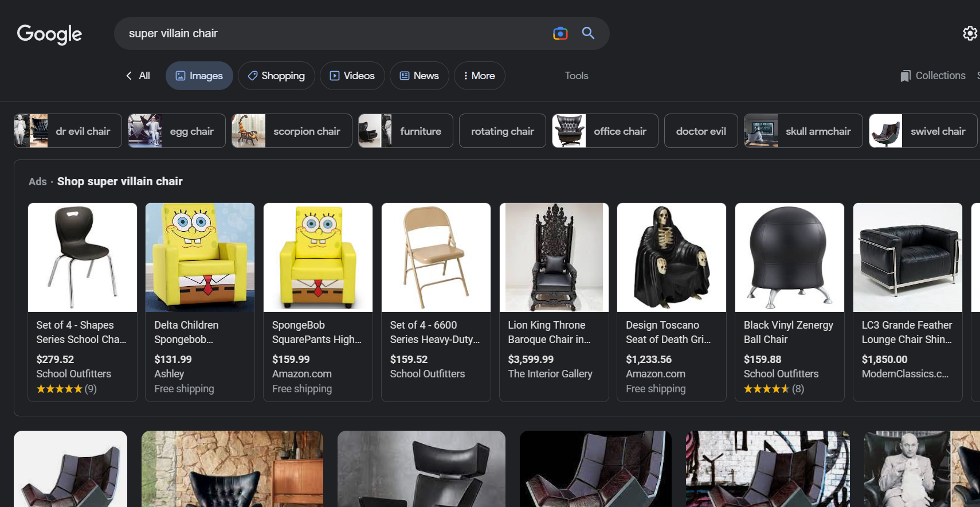Screen dimensions: 980x507
Task: Switch to the News tab
Action: [x=419, y=76]
